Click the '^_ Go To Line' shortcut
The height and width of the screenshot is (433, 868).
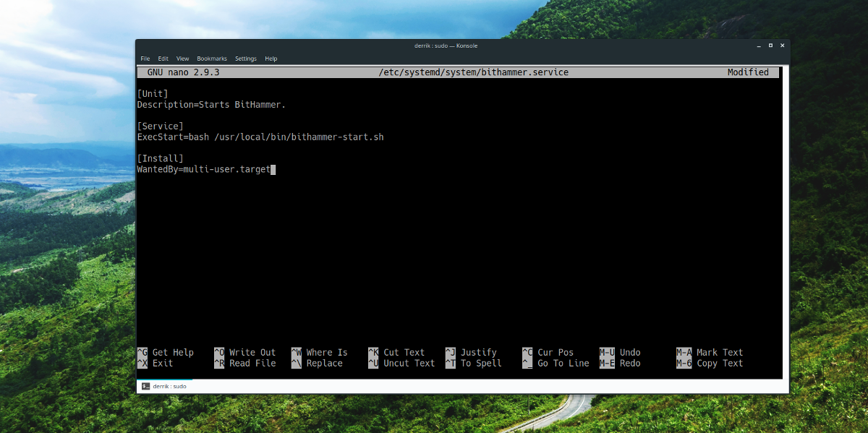click(x=556, y=364)
